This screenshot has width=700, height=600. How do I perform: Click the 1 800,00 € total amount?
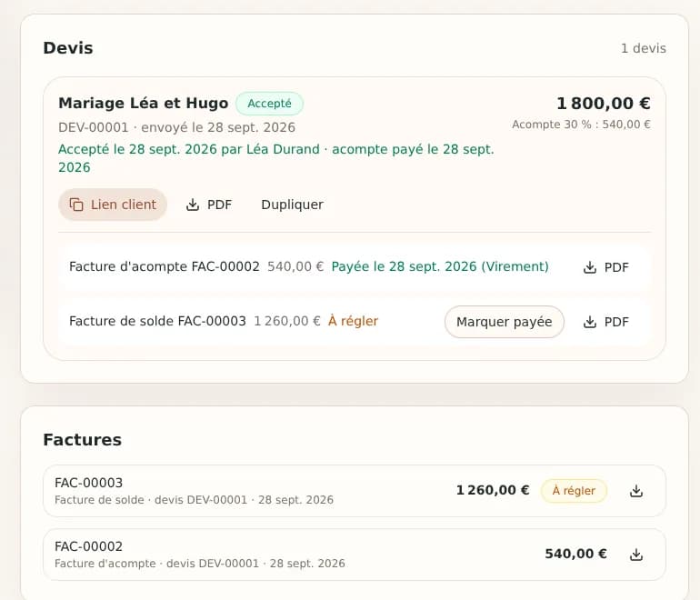pyautogui.click(x=603, y=103)
